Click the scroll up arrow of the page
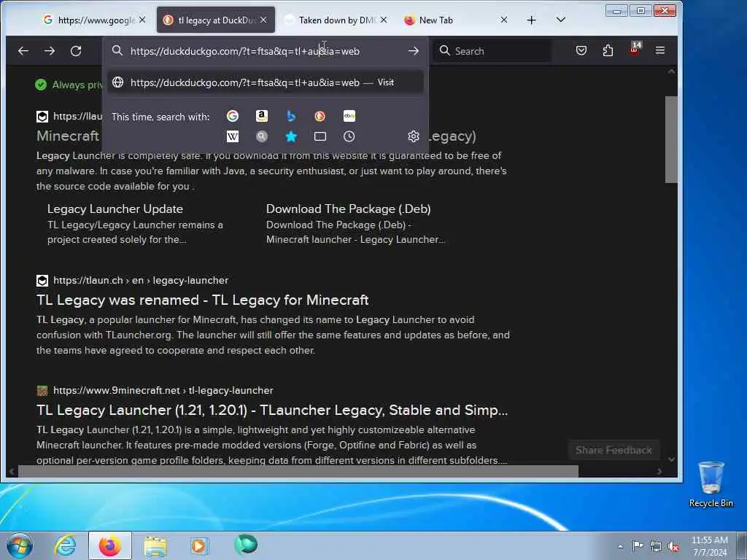 coord(671,71)
